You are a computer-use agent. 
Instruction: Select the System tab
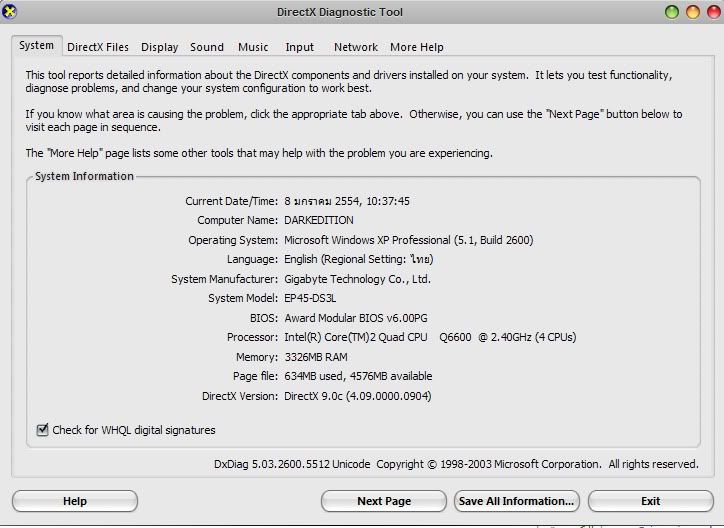[x=36, y=46]
